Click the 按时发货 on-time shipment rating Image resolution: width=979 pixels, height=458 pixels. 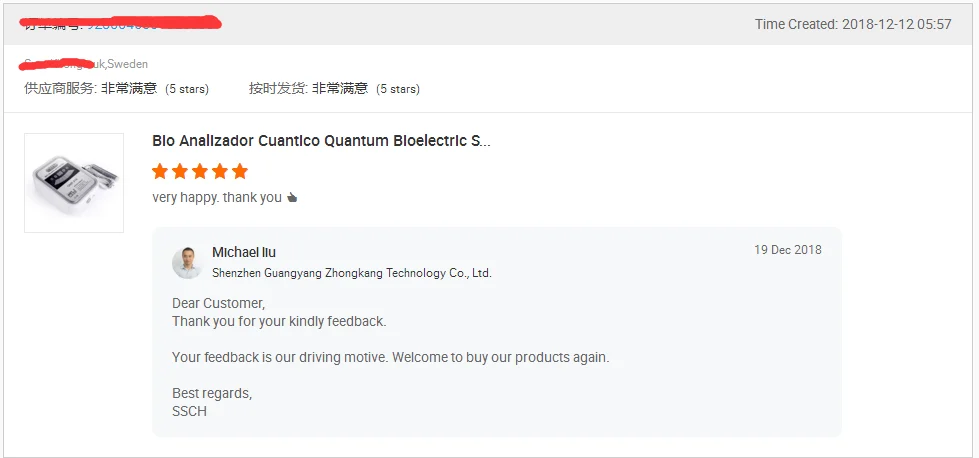coord(334,88)
